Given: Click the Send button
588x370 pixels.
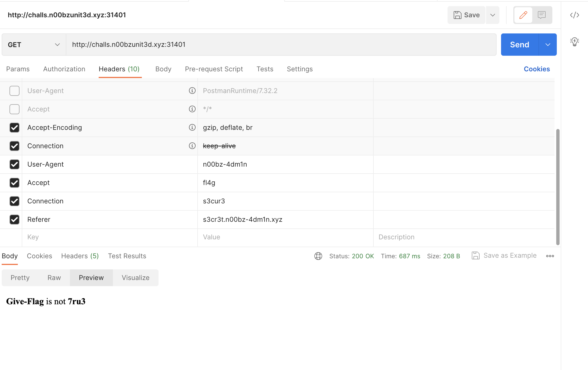Looking at the screenshot, I should pos(519,44).
